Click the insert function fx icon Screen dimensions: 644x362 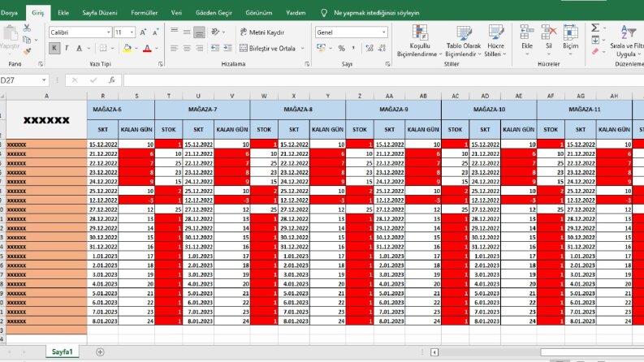(x=112, y=80)
